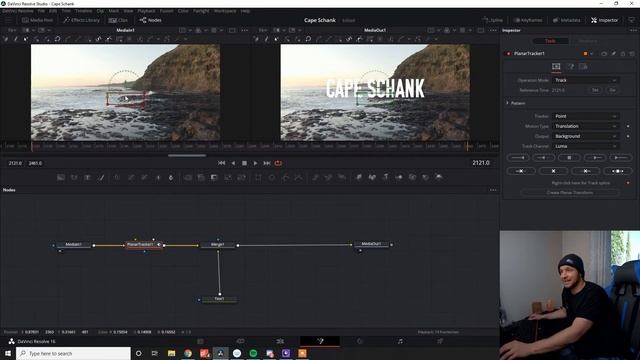Image resolution: width=640 pixels, height=360 pixels.
Task: Show the Metadata panel
Action: tap(566, 20)
